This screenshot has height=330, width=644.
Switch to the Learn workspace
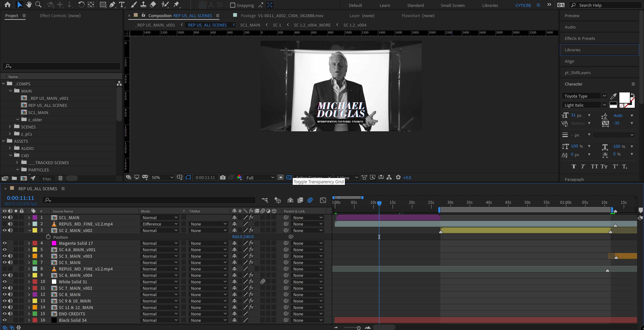click(385, 5)
